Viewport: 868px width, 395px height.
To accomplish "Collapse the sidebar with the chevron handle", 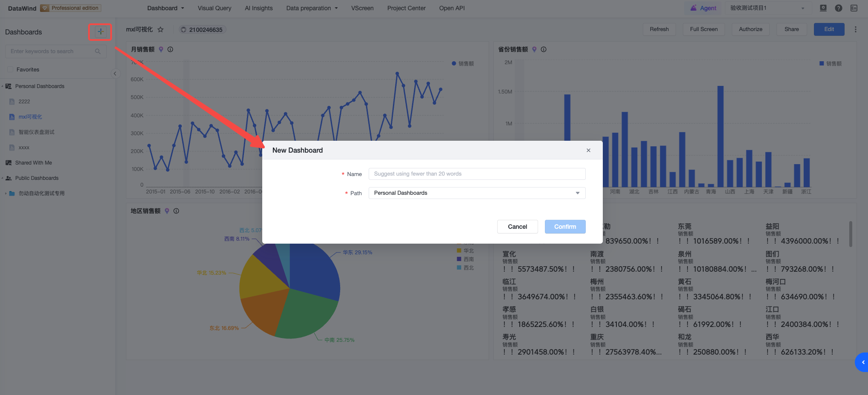I will tap(115, 74).
